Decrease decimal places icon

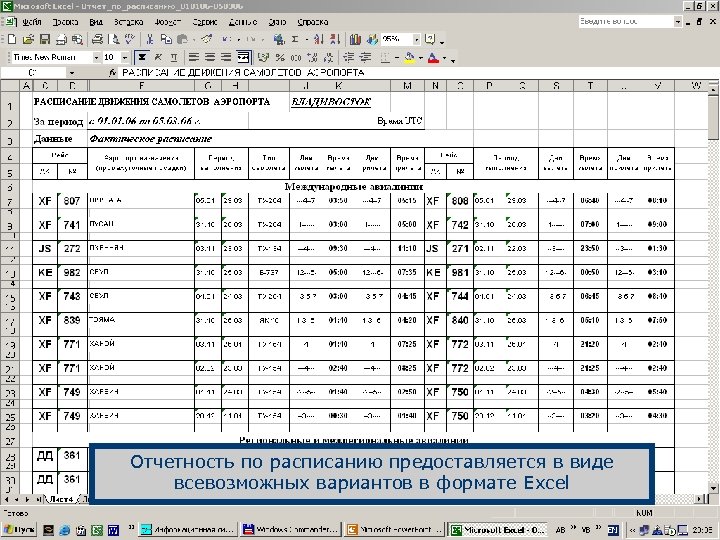(x=328, y=57)
